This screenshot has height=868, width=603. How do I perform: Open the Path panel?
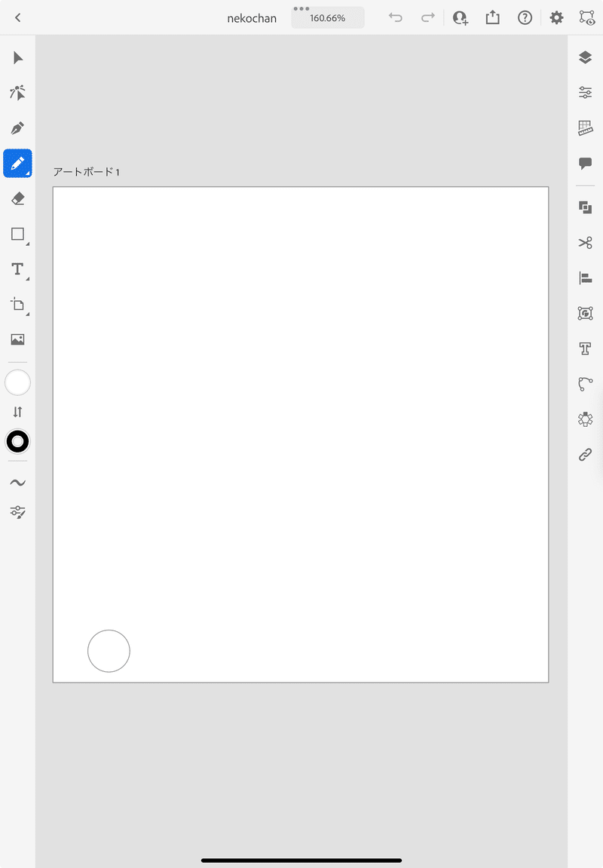[x=586, y=384]
